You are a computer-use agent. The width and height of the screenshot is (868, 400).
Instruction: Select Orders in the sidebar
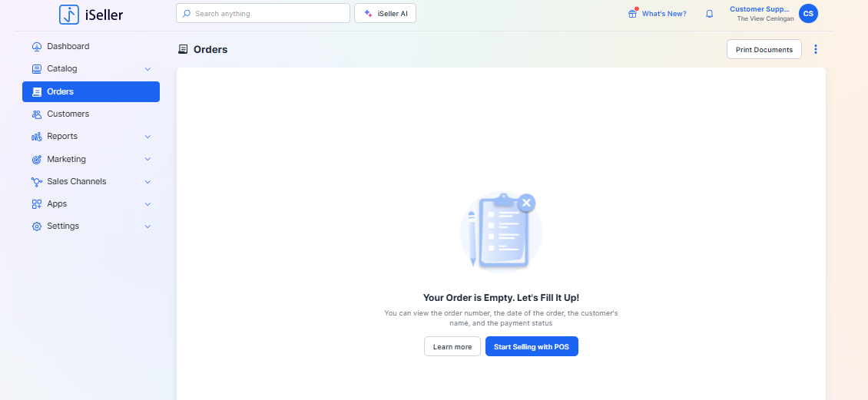click(91, 92)
